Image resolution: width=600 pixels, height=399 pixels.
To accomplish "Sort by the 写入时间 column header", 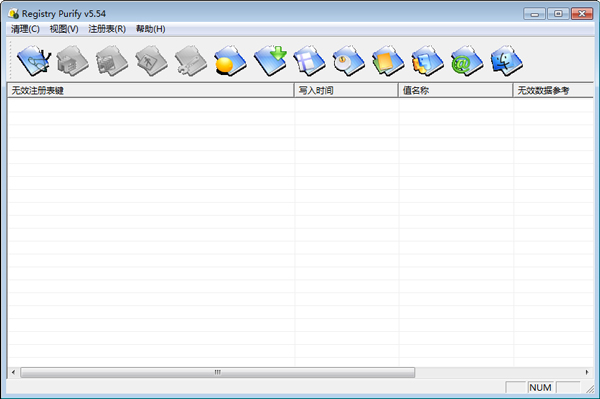I will point(346,90).
